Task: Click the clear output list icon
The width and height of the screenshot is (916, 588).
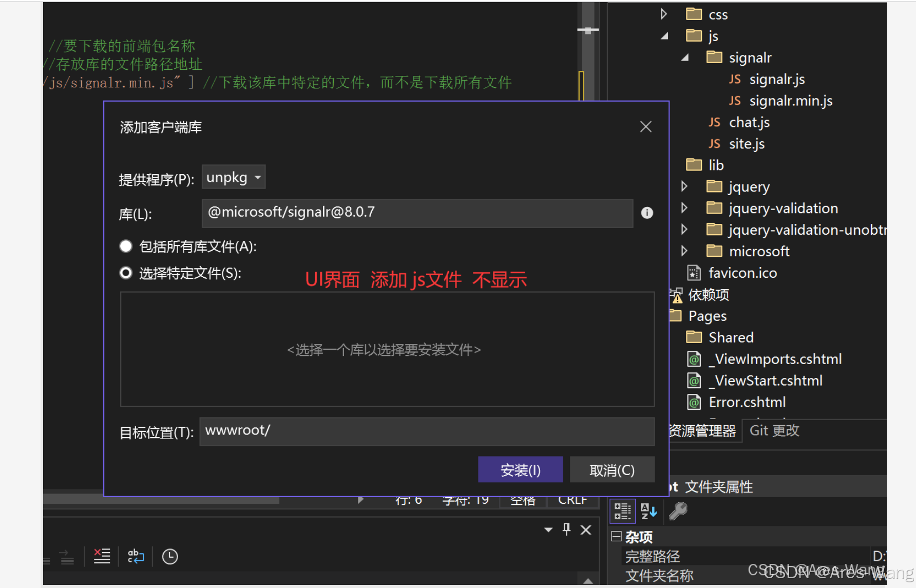Action: 101,556
